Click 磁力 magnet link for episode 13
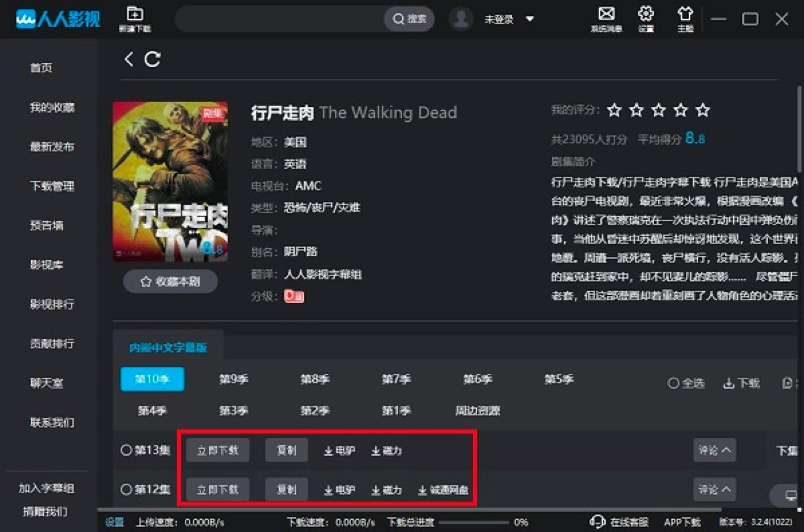Screen dimensions: 804x532 coord(387,451)
